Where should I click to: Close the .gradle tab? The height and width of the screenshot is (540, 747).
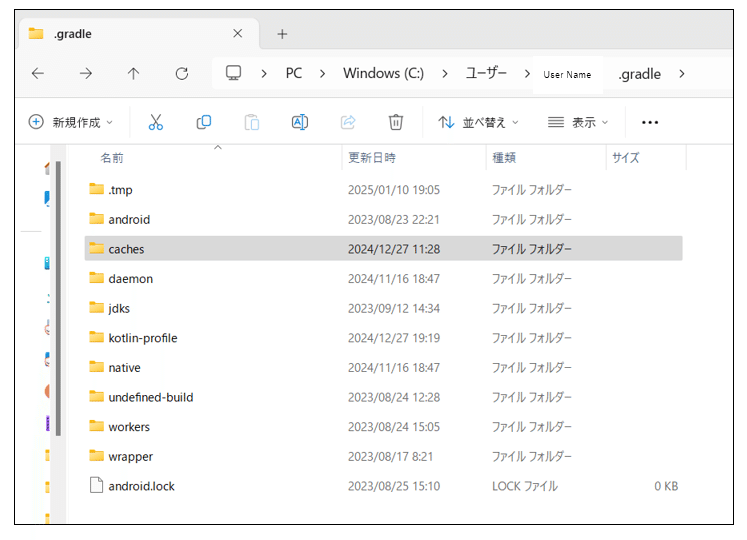pyautogui.click(x=238, y=33)
